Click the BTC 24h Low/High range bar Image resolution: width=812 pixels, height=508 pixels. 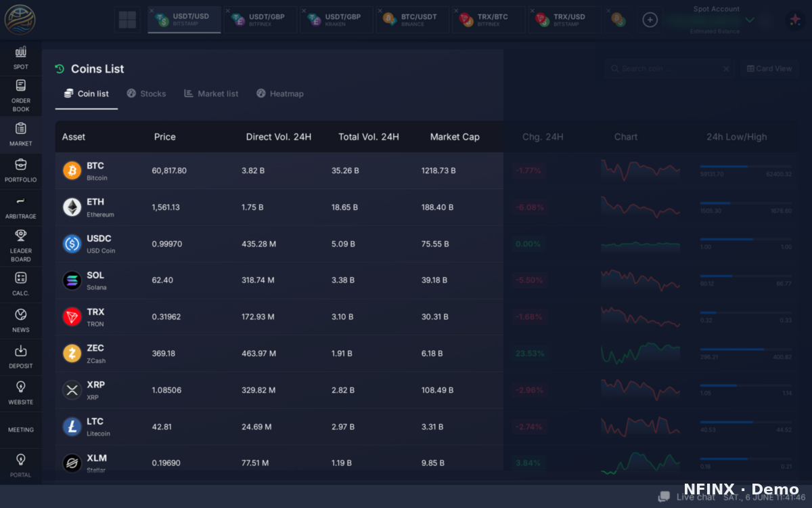[746, 167]
